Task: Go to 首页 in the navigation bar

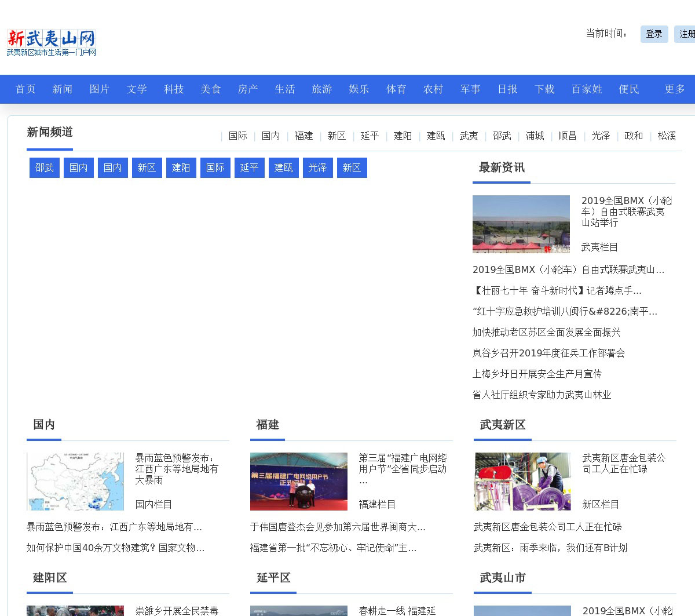Action: pos(25,89)
